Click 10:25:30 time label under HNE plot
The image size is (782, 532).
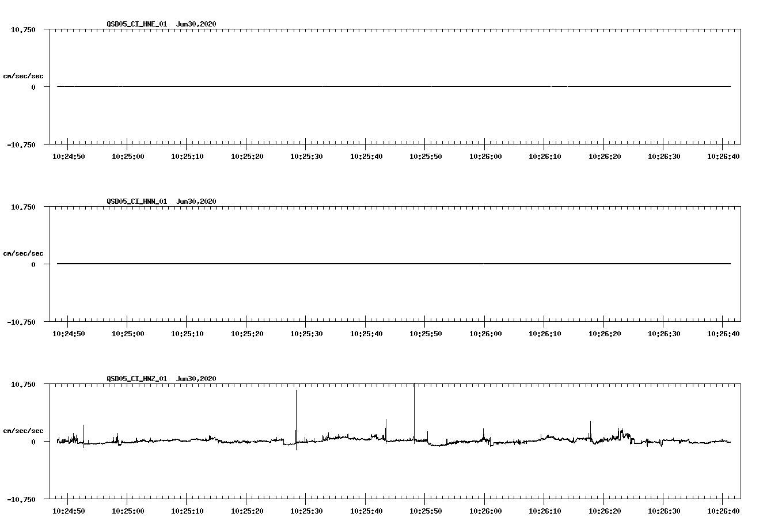coord(306,156)
